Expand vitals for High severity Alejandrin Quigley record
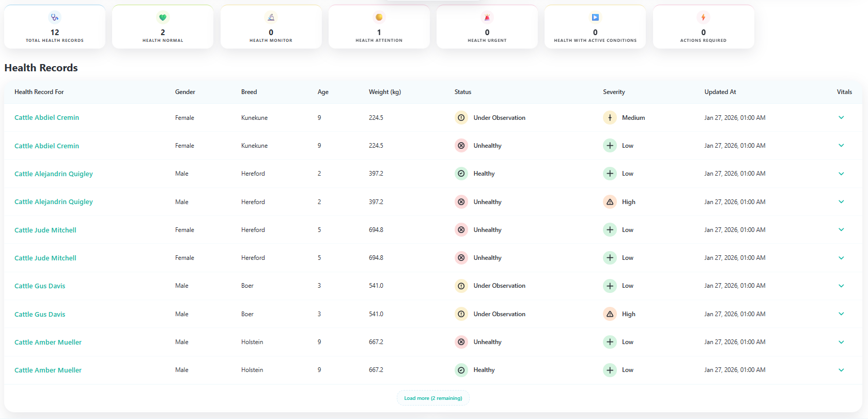Viewport: 868px width, 419px height. 841,202
